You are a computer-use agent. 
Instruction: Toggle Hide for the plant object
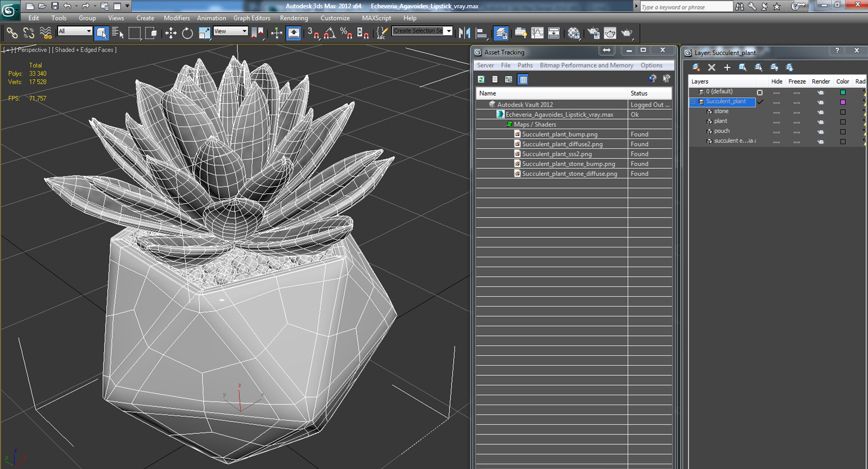pos(777,122)
